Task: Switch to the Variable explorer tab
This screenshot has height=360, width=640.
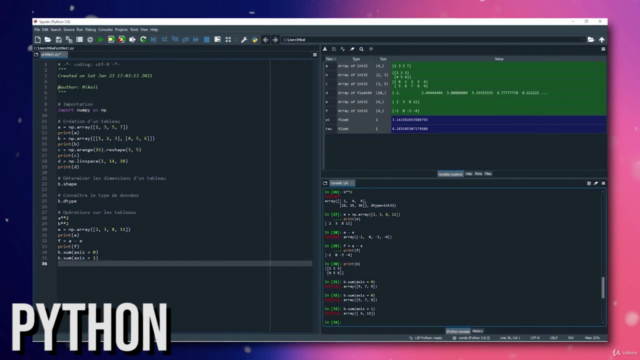Action: coord(450,174)
